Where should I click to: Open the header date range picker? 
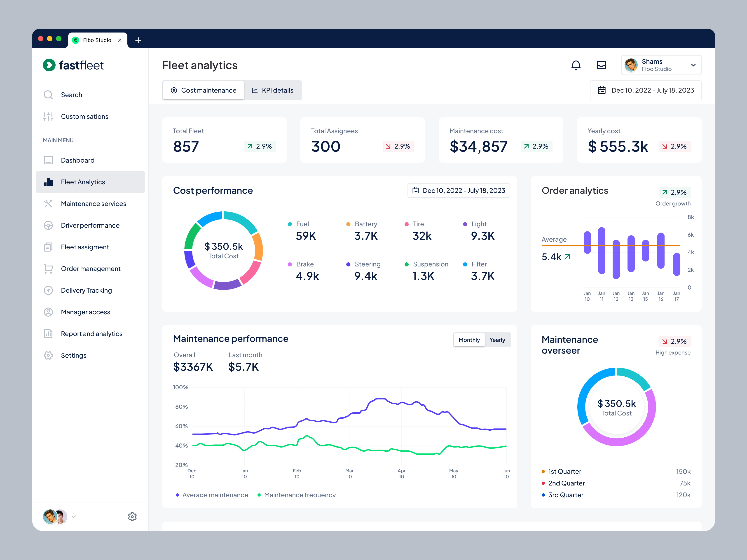645,91
